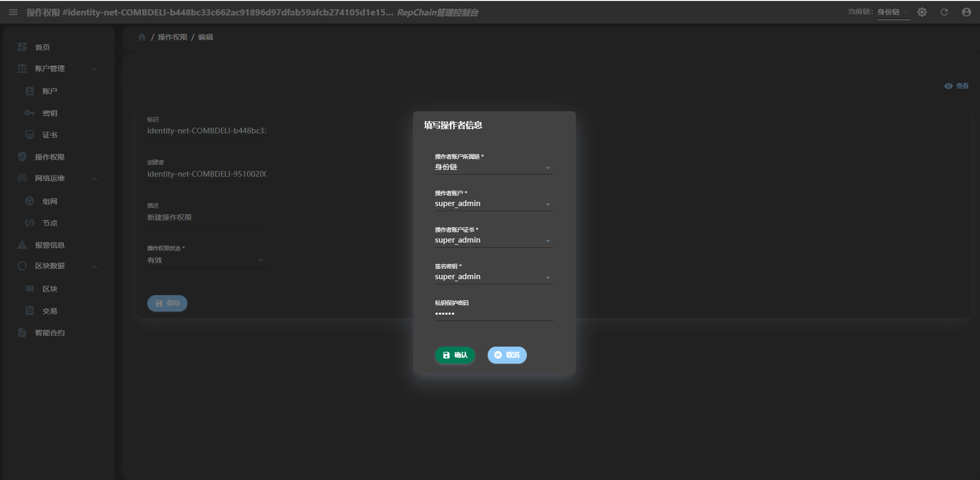Open 智能合约 in the sidebar
Viewport: 980px width, 480px height.
click(x=49, y=333)
